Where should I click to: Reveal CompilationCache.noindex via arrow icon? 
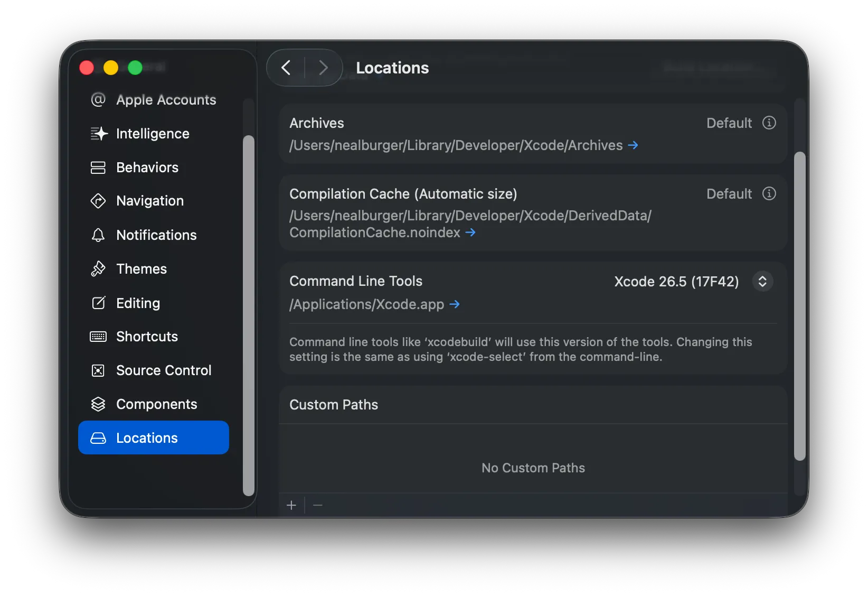470,232
